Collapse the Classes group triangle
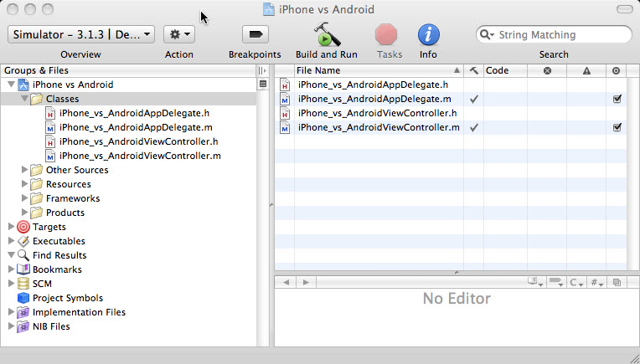Image resolution: width=640 pixels, height=364 pixels. coord(24,99)
